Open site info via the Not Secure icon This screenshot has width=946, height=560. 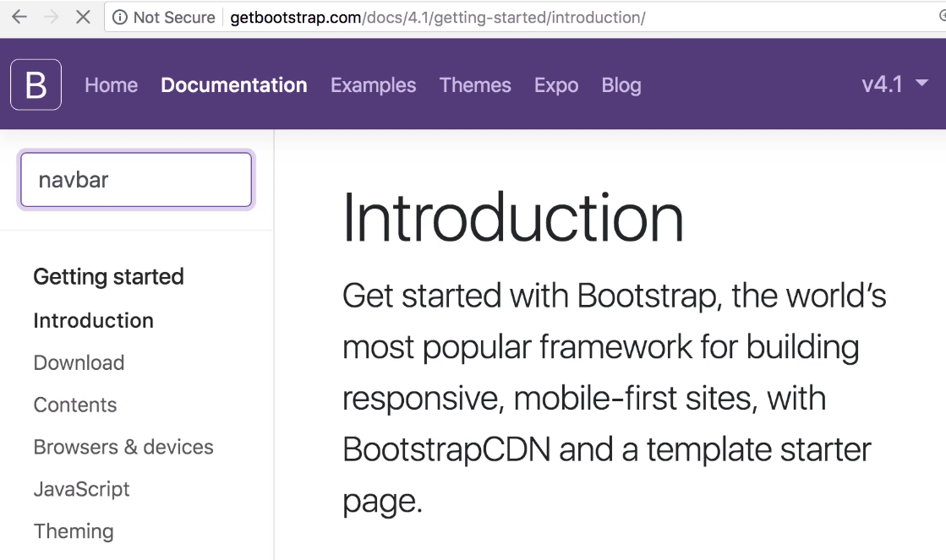click(x=120, y=18)
